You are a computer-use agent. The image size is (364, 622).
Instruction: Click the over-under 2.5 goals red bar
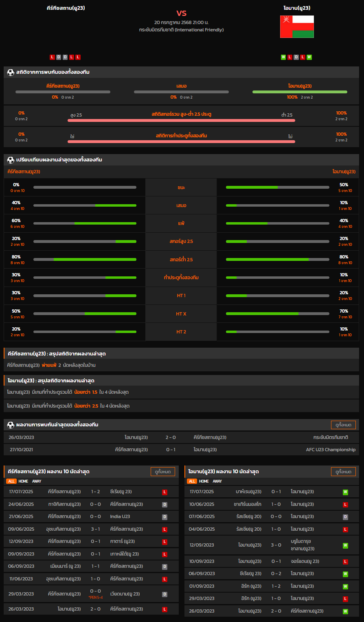coord(181,120)
